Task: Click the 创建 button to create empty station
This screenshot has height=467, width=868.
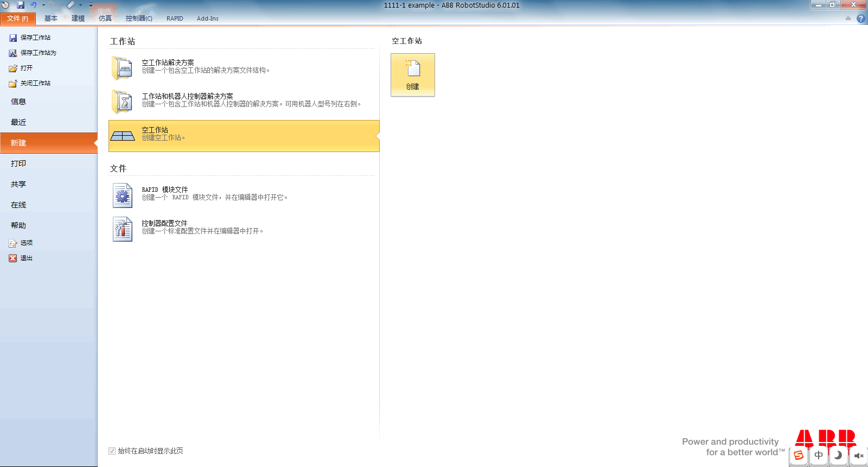Action: click(x=413, y=75)
